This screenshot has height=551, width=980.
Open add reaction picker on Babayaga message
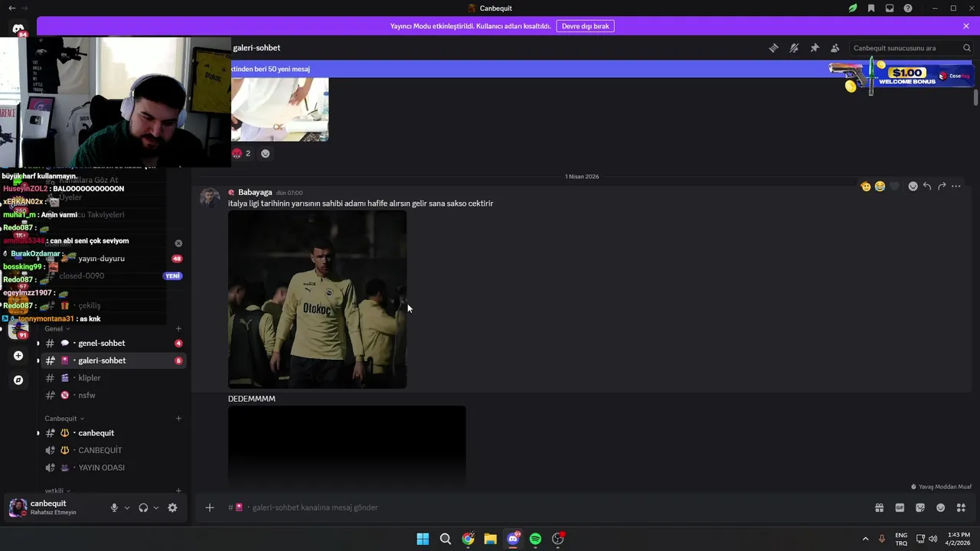click(913, 186)
